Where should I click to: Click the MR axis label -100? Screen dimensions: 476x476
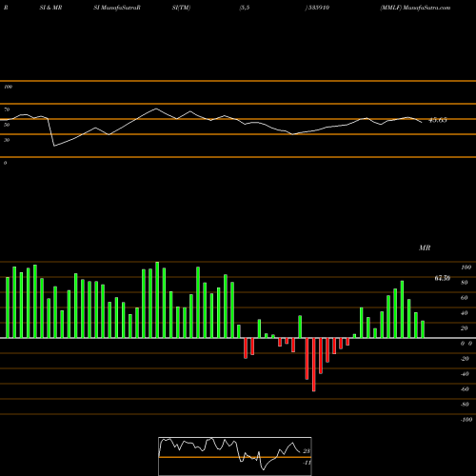coord(466,420)
